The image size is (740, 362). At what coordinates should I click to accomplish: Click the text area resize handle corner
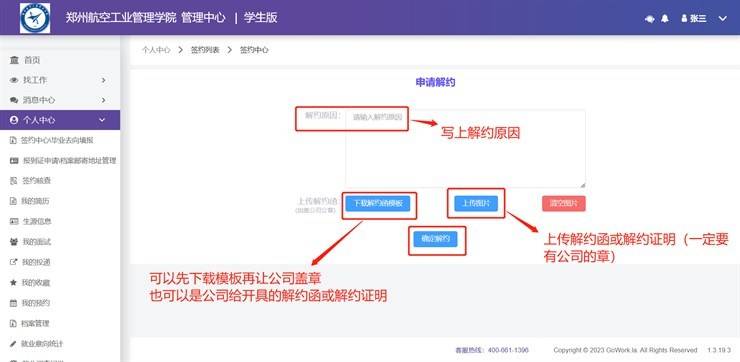tap(583, 185)
